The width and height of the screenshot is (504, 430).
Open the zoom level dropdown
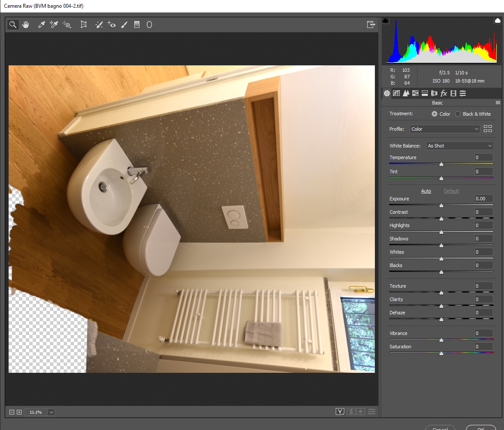pyautogui.click(x=51, y=412)
